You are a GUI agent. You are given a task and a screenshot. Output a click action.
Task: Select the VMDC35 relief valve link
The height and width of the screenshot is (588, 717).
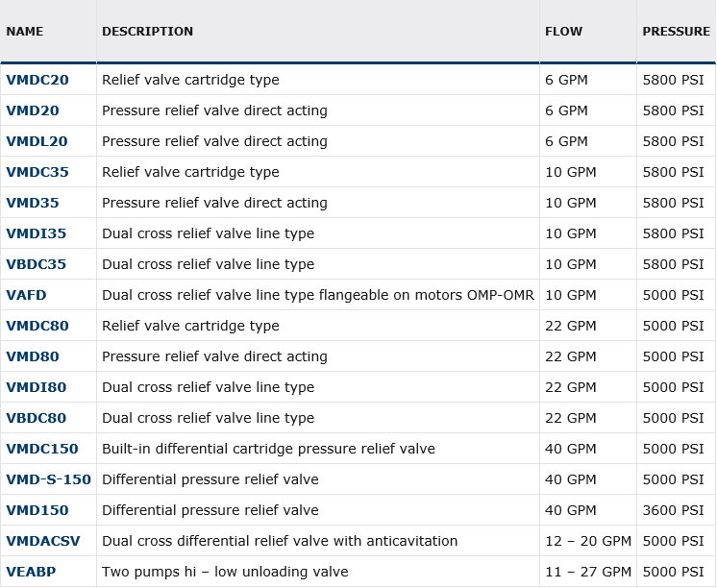click(37, 172)
